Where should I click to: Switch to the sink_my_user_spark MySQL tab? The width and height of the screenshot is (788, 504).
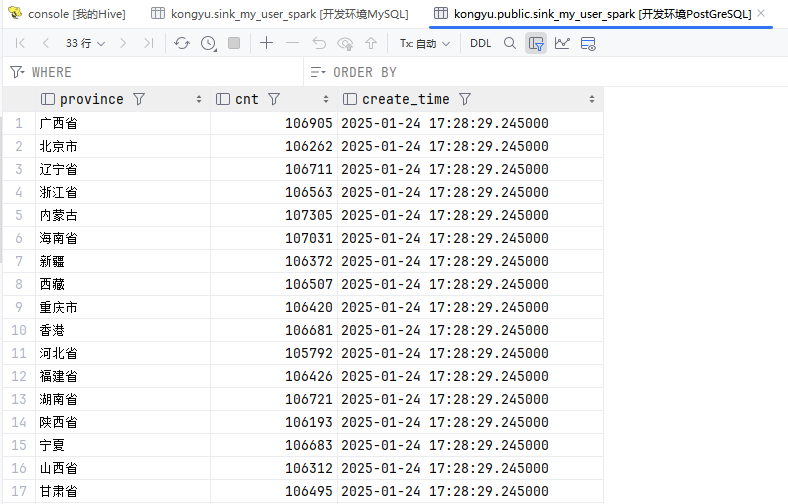point(280,14)
